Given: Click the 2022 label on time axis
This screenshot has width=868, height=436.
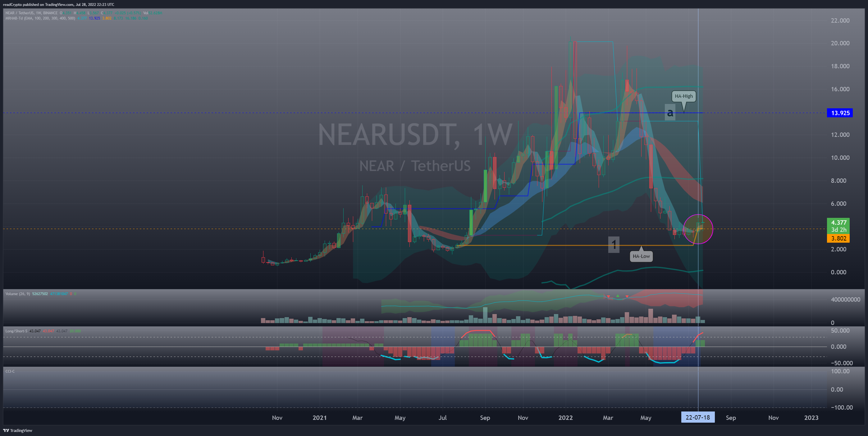Looking at the screenshot, I should 565,417.
